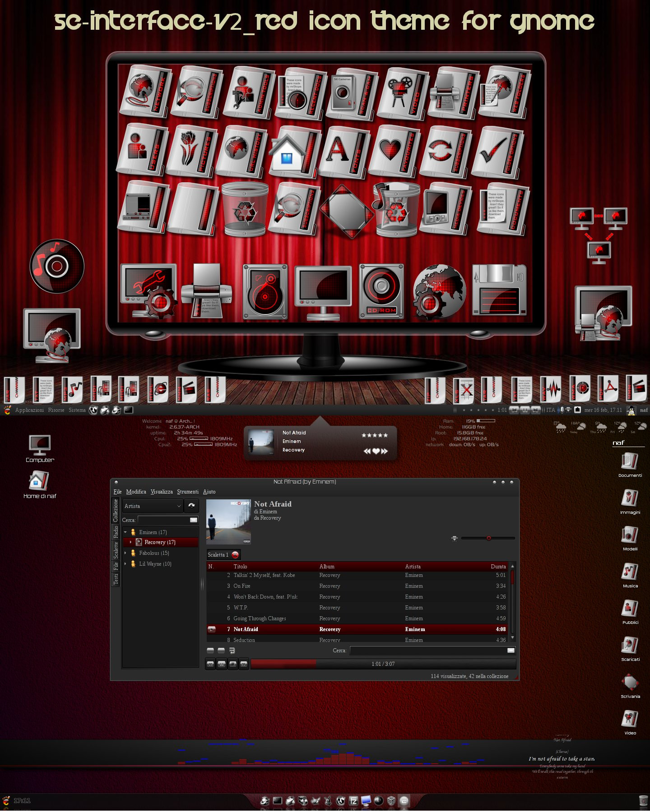This screenshot has width=650, height=812.
Task: Open the Scrivania desktop folder icon
Action: 630,686
